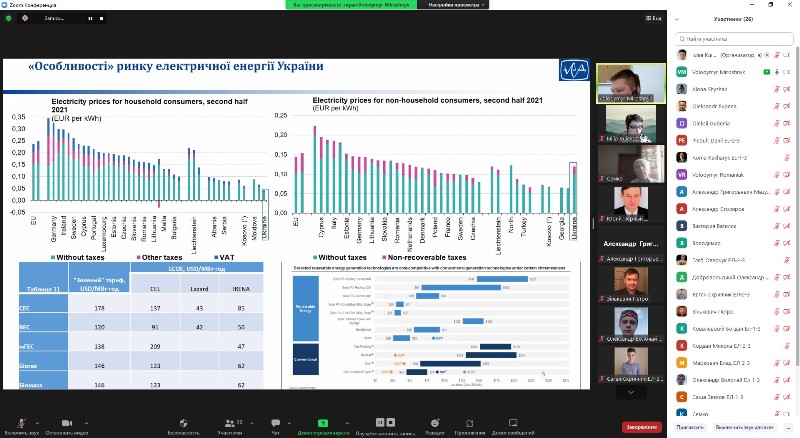Click the muted mic icon for Oleksii Gubenia
This screenshot has width=800, height=438.
pos(777,124)
